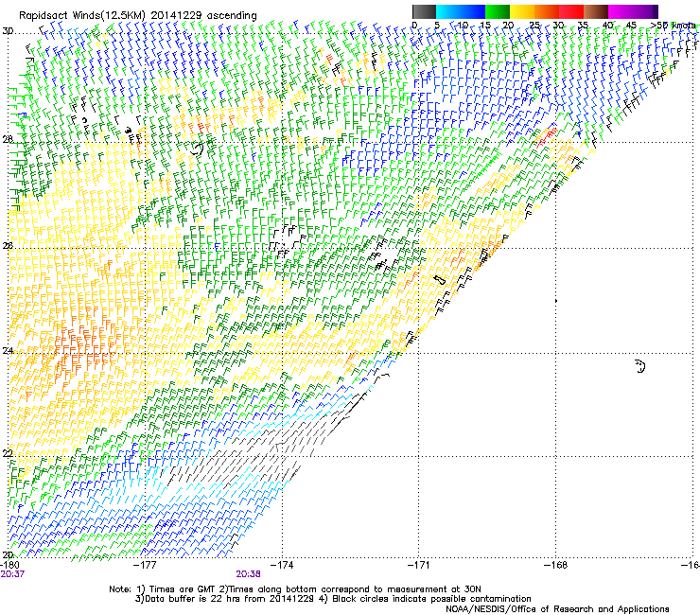Click the '40' tick label on the legend
700x615 pixels.
tap(607, 25)
